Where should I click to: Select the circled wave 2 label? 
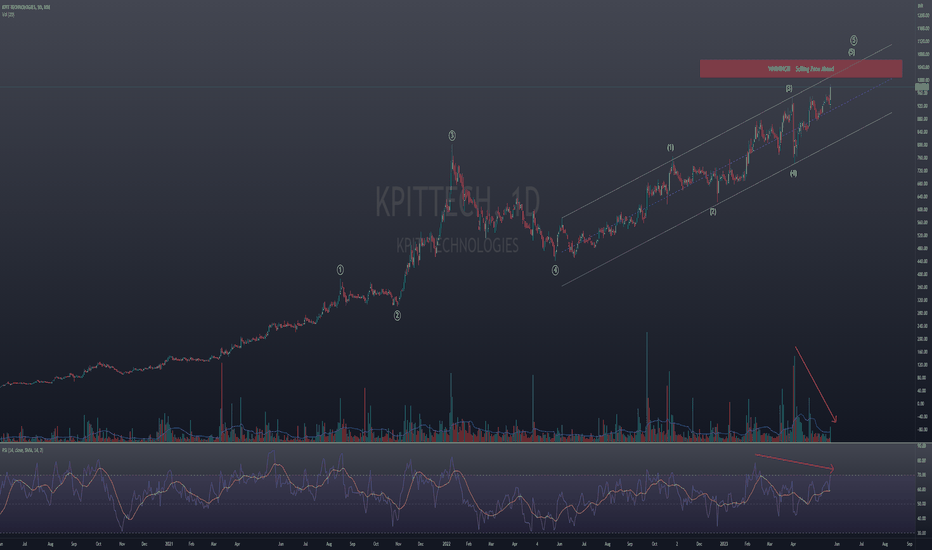click(397, 316)
